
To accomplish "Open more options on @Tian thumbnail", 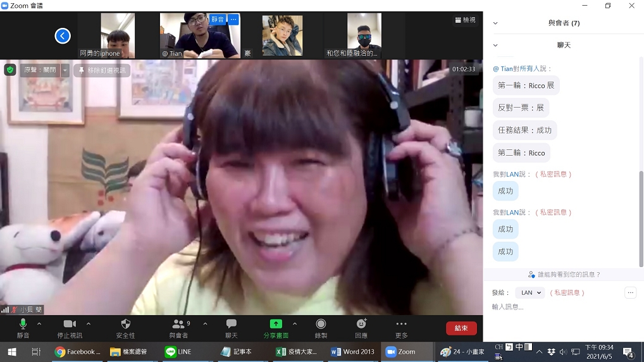I will (233, 20).
